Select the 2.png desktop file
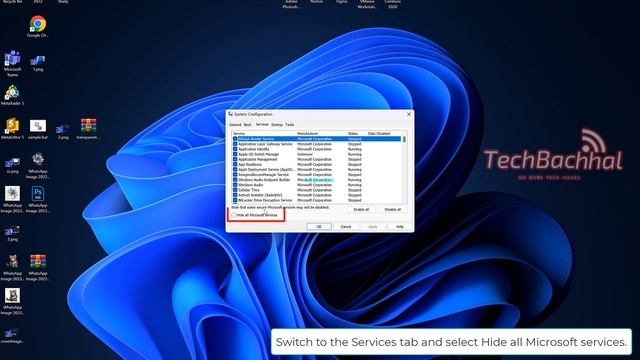 (x=62, y=132)
